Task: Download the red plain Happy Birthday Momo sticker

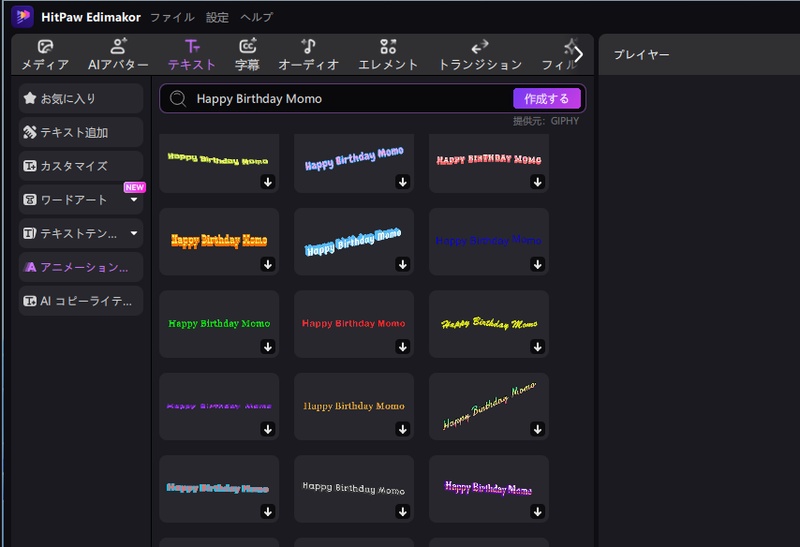Action: point(403,346)
